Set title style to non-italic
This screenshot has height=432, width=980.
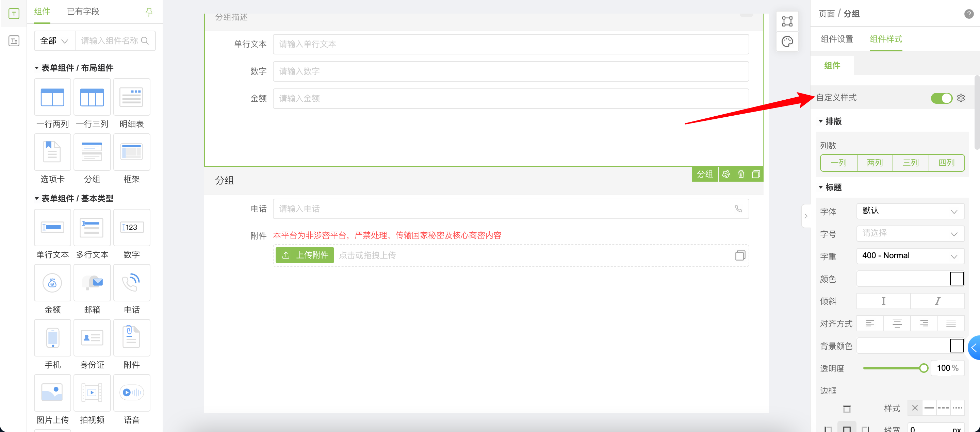point(883,301)
